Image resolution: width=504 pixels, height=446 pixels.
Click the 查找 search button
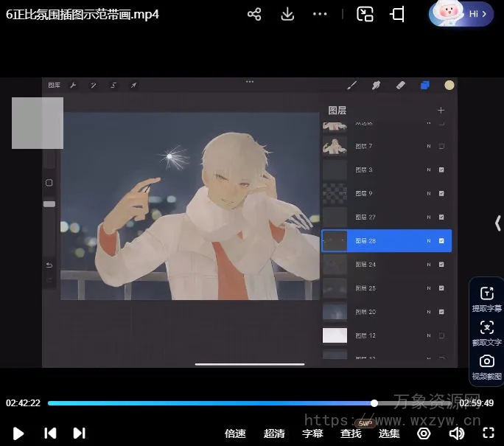tap(351, 433)
